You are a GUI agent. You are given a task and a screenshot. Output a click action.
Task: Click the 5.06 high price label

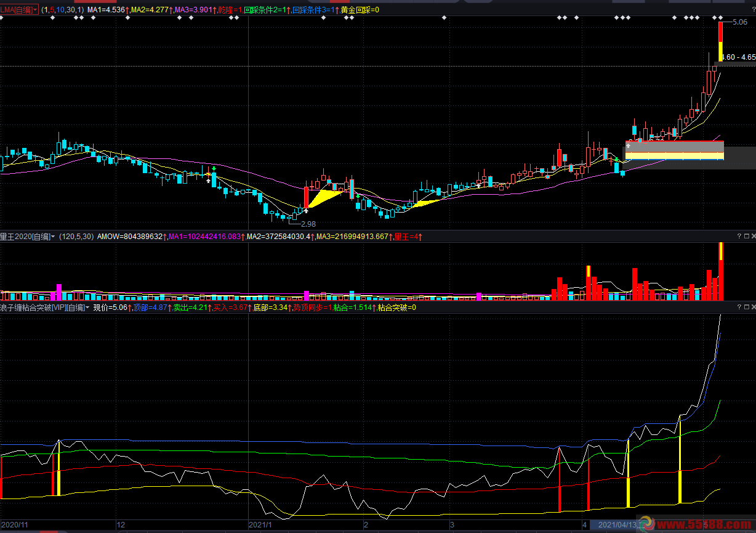pos(739,22)
